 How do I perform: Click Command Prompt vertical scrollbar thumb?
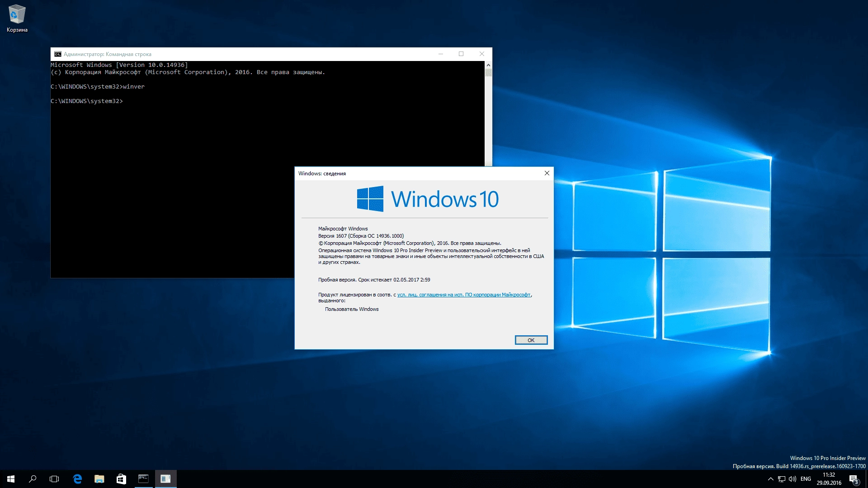[488, 73]
